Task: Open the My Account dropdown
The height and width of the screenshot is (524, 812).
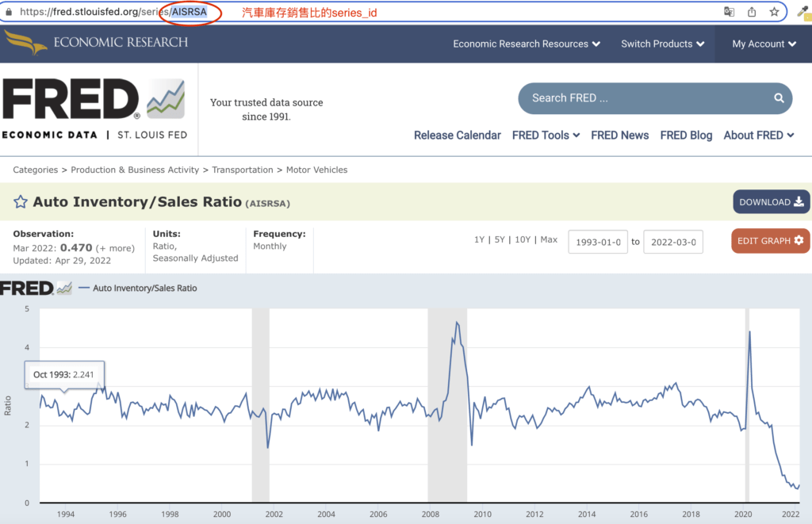Action: click(764, 44)
